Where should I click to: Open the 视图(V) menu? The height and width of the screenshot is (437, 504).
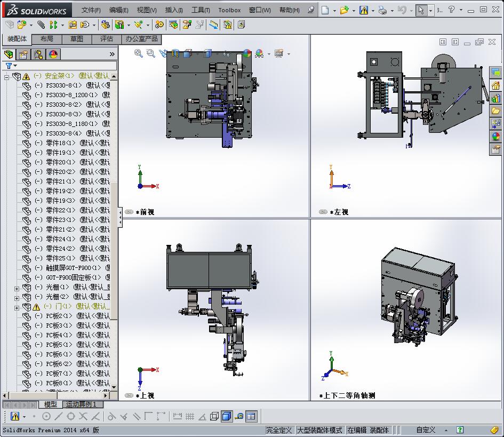coord(147,10)
